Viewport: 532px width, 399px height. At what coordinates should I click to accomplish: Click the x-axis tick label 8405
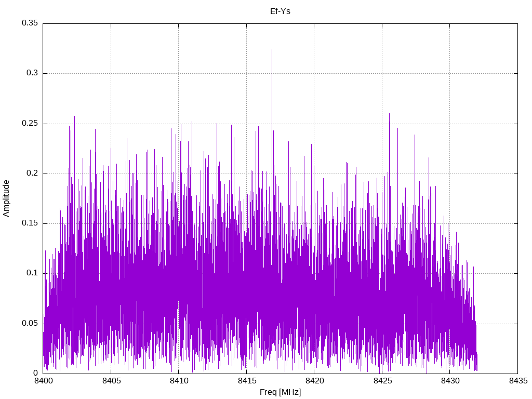(x=111, y=381)
